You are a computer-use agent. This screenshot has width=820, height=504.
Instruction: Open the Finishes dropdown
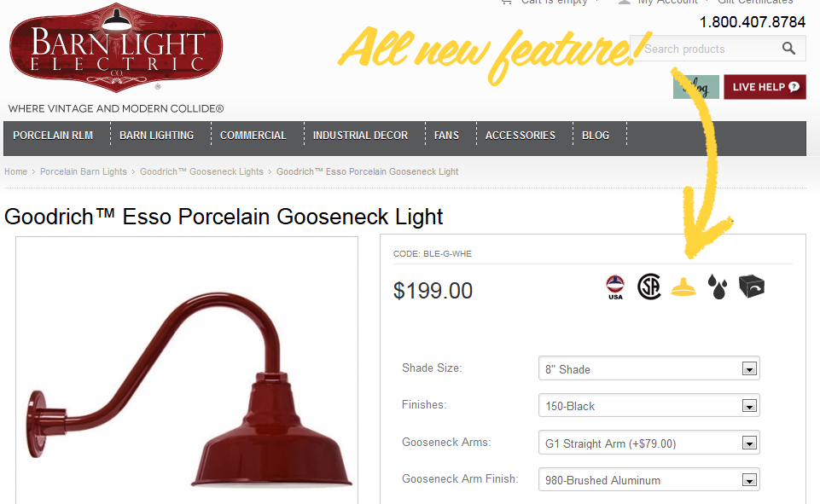pyautogui.click(x=649, y=406)
